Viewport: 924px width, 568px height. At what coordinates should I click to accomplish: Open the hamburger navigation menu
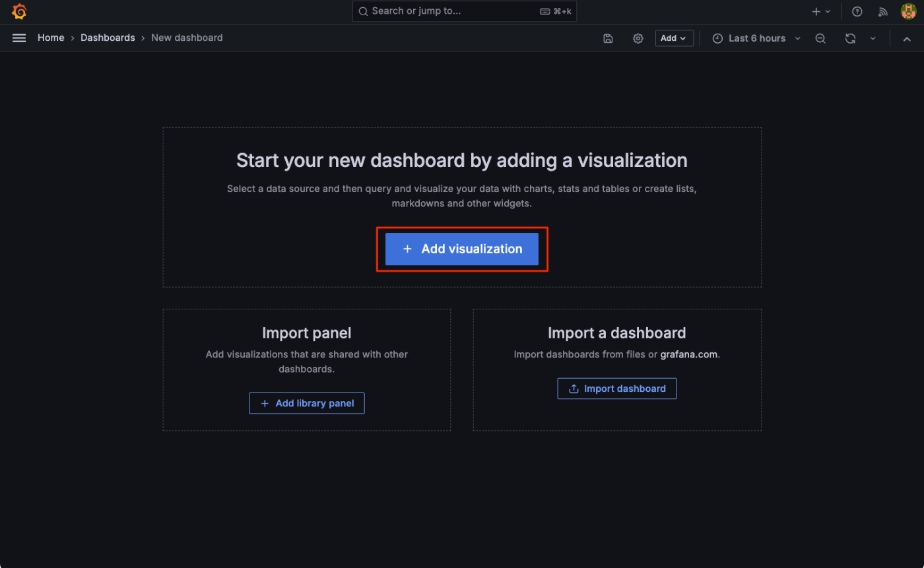pos(19,38)
